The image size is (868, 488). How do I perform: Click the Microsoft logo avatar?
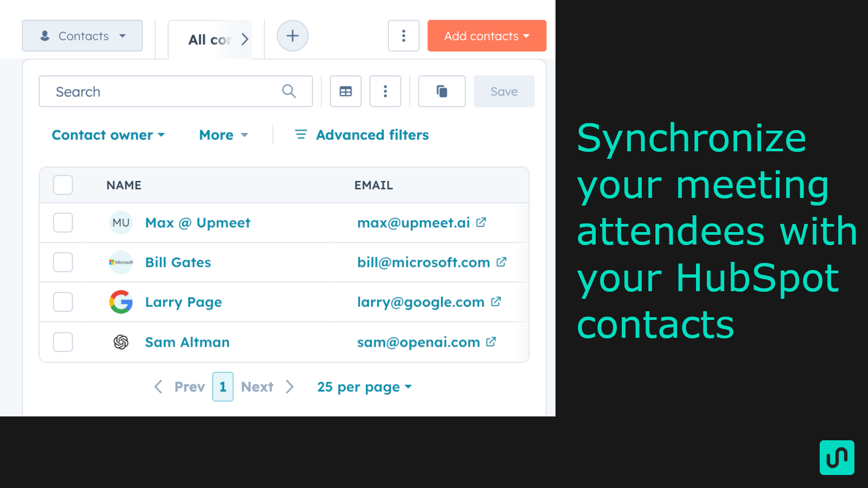tap(121, 262)
